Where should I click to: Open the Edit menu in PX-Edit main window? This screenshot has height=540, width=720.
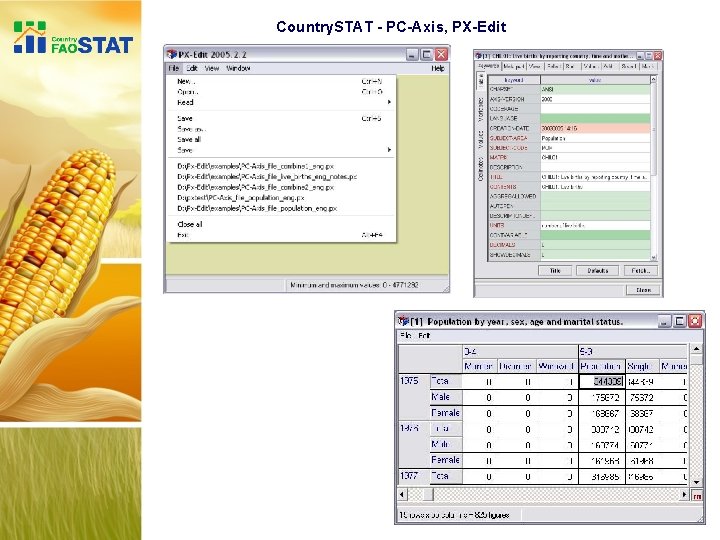(191, 68)
